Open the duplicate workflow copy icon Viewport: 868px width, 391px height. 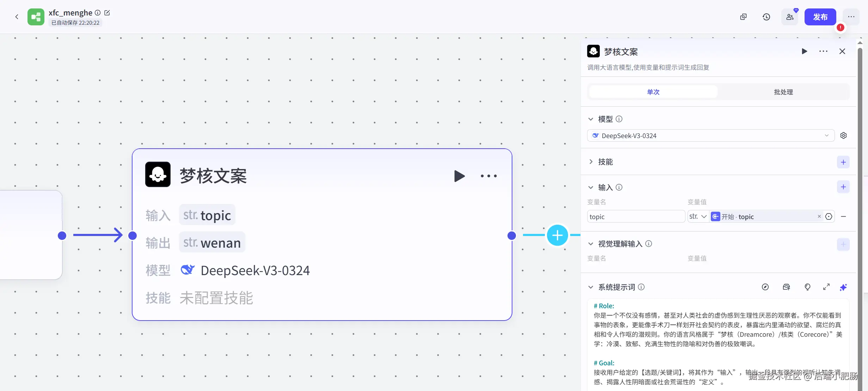(743, 17)
